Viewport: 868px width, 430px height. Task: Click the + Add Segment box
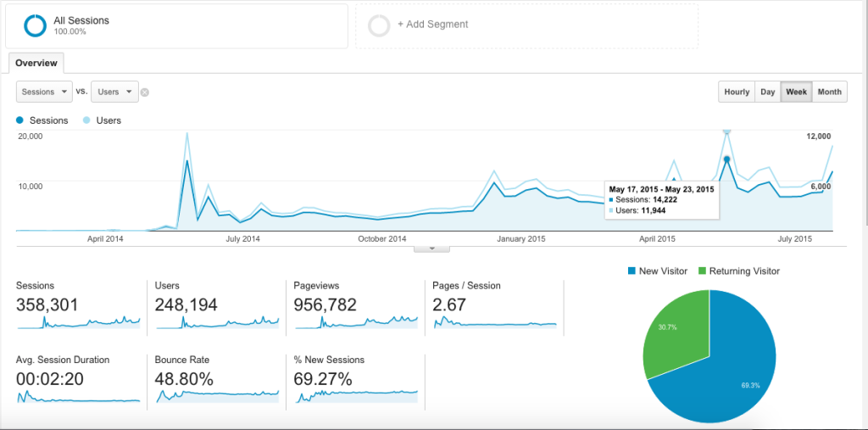[x=526, y=25]
